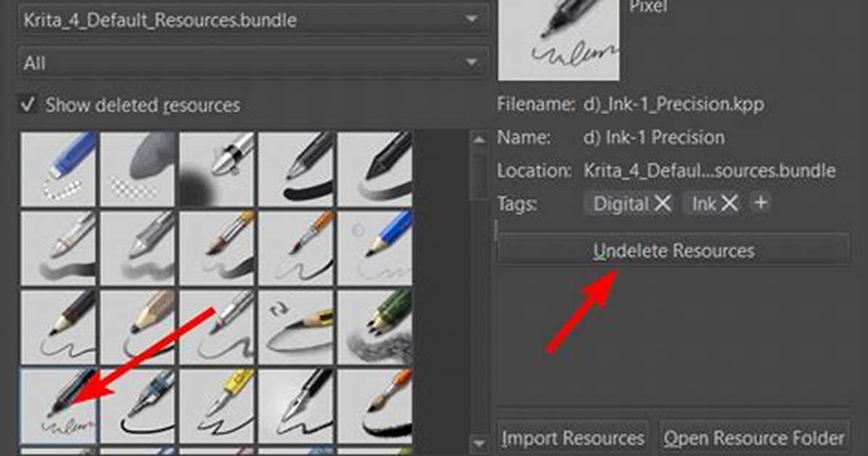The width and height of the screenshot is (868, 456).
Task: Select the translucent gel pen preset
Action: 138,406
